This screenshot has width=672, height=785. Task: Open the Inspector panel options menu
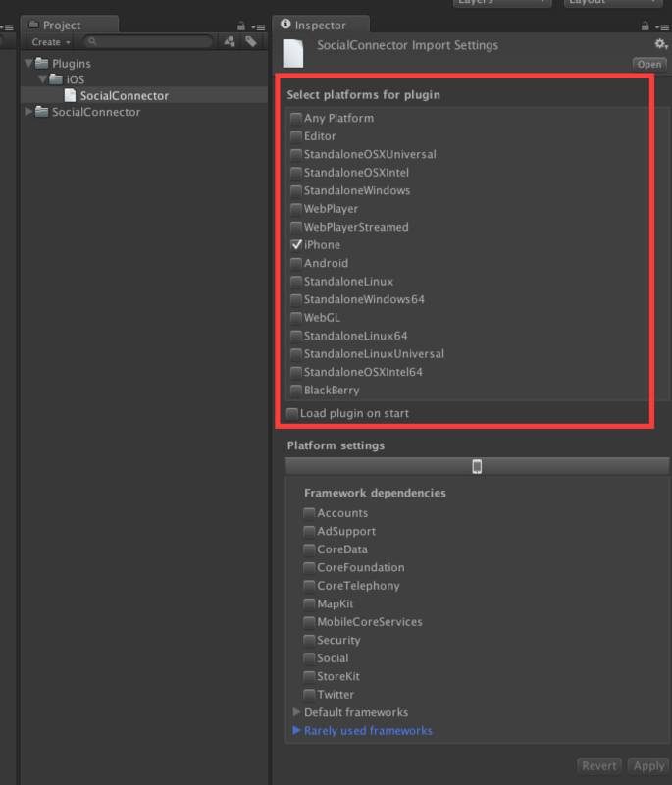click(662, 27)
